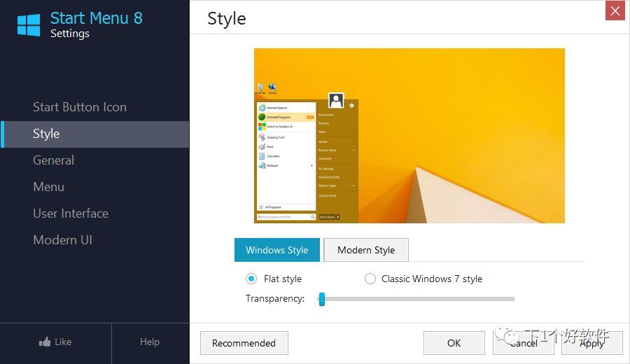Apply the style changes

pyautogui.click(x=591, y=343)
